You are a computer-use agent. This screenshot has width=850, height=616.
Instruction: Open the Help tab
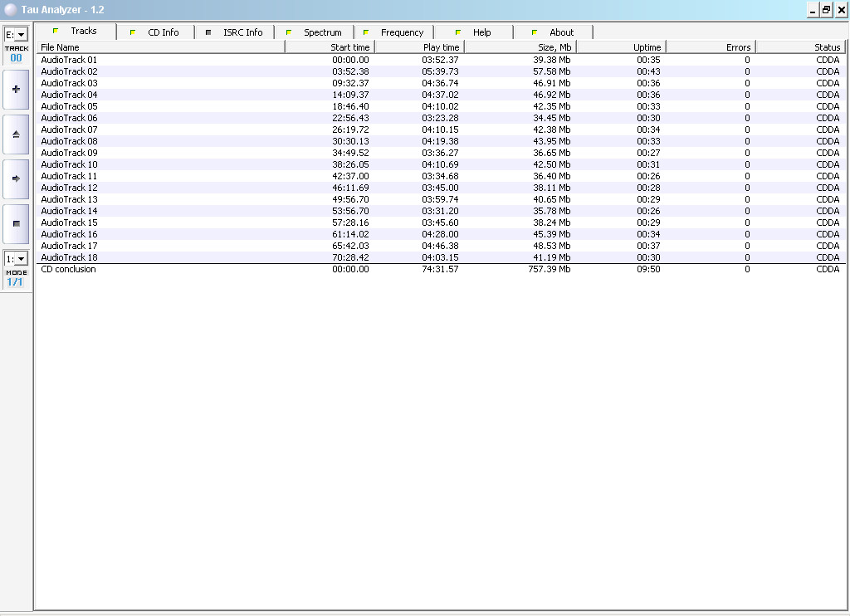click(x=474, y=32)
